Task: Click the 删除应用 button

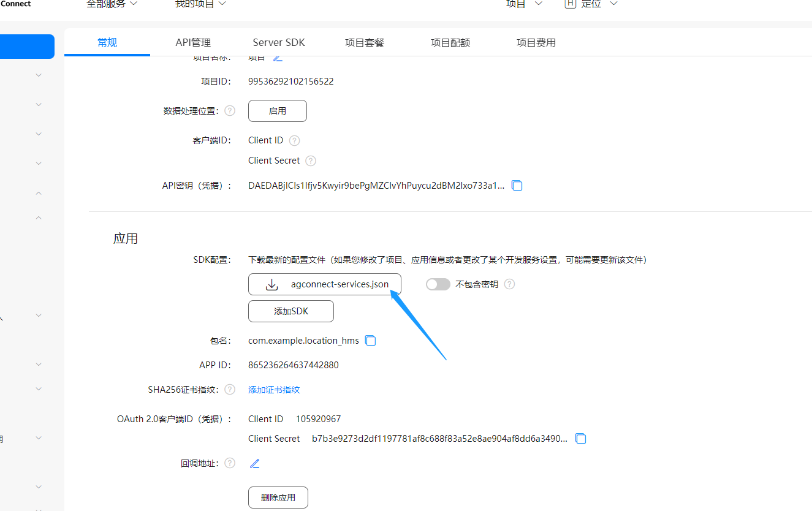Action: point(278,498)
